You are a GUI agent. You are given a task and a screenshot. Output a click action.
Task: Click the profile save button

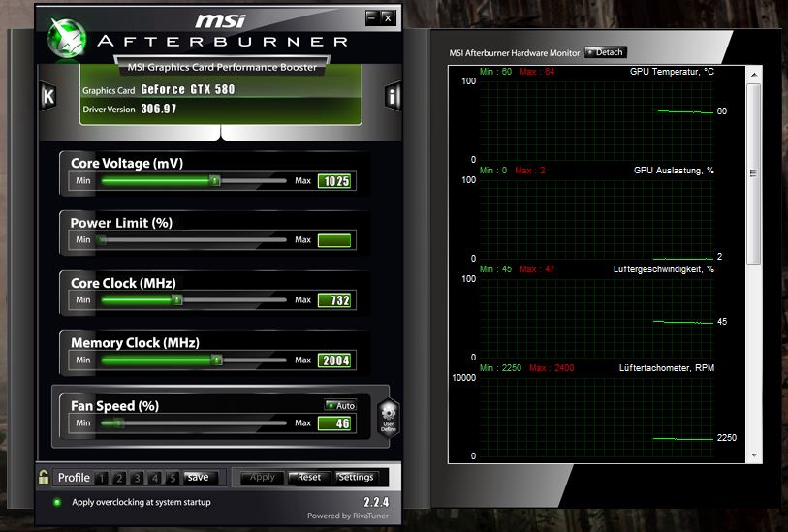click(200, 477)
